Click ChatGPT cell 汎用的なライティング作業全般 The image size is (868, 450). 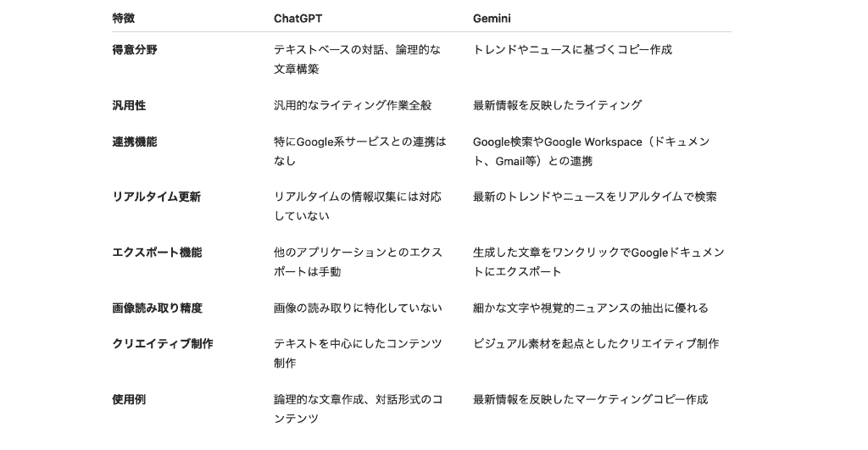click(353, 105)
